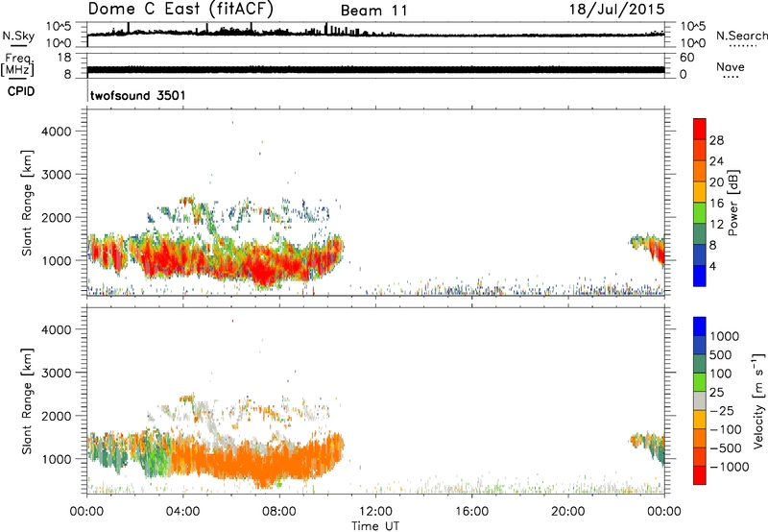Screen dimensions: 768x532
Task: Click the '-1000' tick on Velocity colorbar
Action: [x=730, y=467]
